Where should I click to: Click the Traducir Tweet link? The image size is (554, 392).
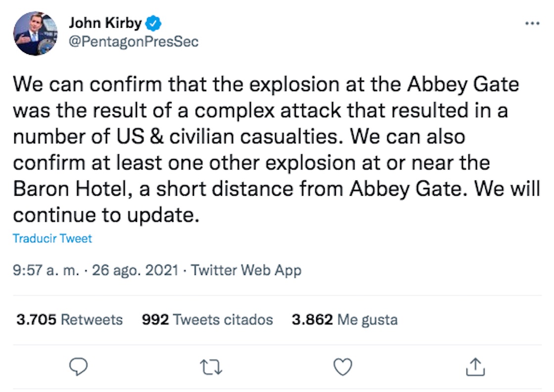click(52, 239)
